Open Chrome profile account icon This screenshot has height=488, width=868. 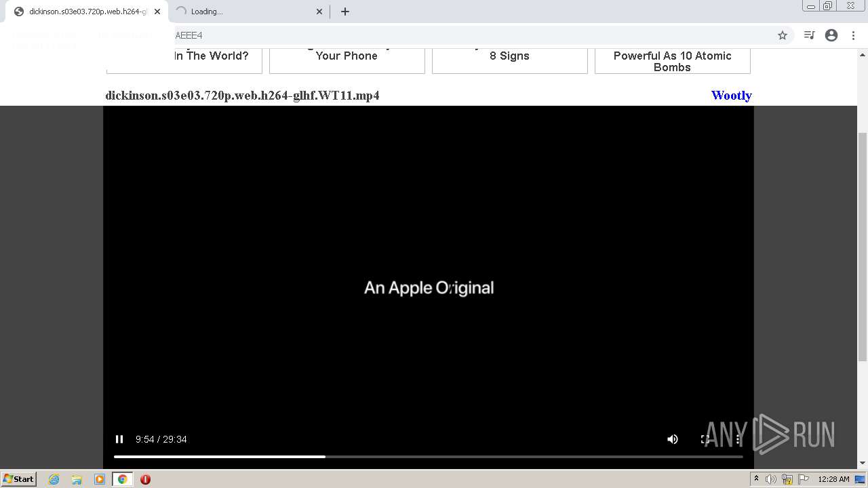pos(831,35)
